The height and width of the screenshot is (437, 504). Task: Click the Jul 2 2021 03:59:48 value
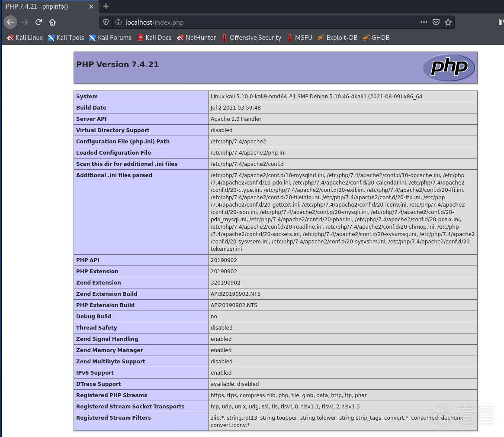click(x=236, y=107)
